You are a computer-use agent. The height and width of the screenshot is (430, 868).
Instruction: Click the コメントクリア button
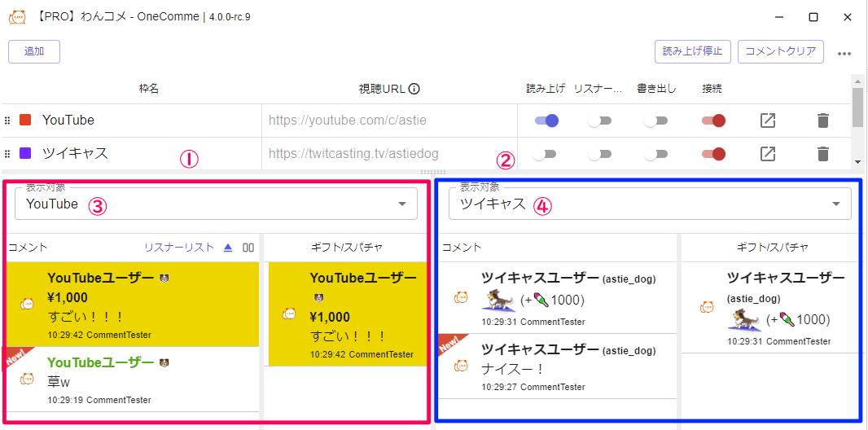pos(780,51)
